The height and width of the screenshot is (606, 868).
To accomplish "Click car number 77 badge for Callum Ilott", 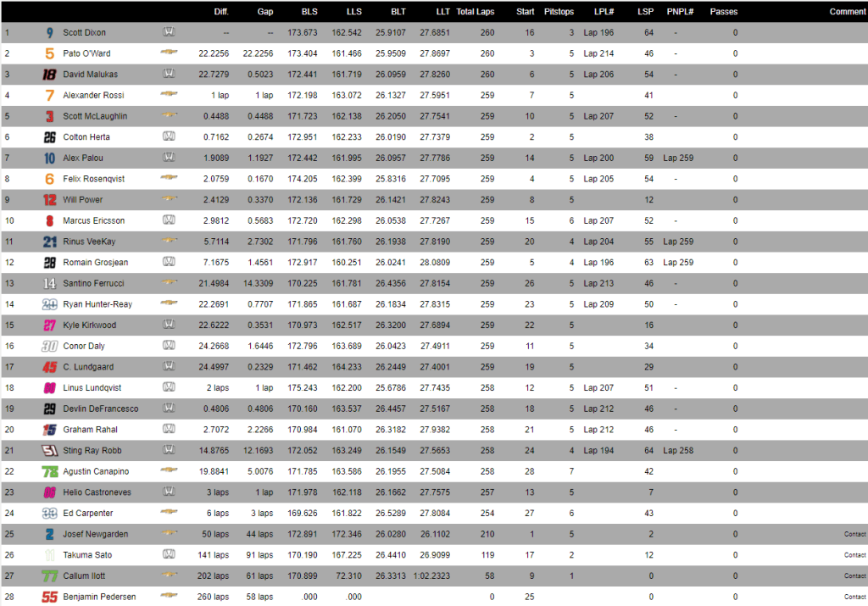I will tap(50, 576).
